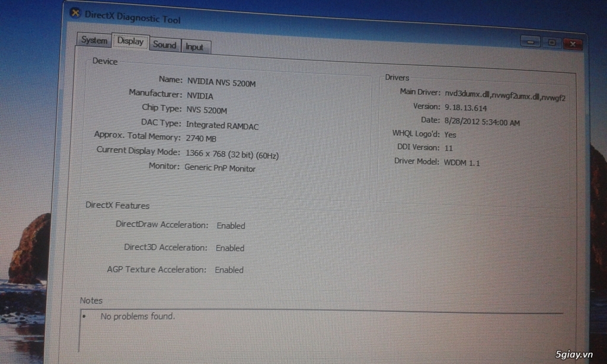Switch to the System tab
The image size is (607, 364).
pos(94,40)
